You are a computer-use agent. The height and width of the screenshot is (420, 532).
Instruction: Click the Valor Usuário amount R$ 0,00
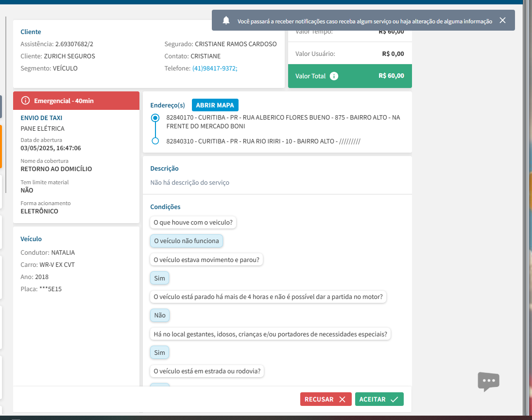pyautogui.click(x=393, y=53)
